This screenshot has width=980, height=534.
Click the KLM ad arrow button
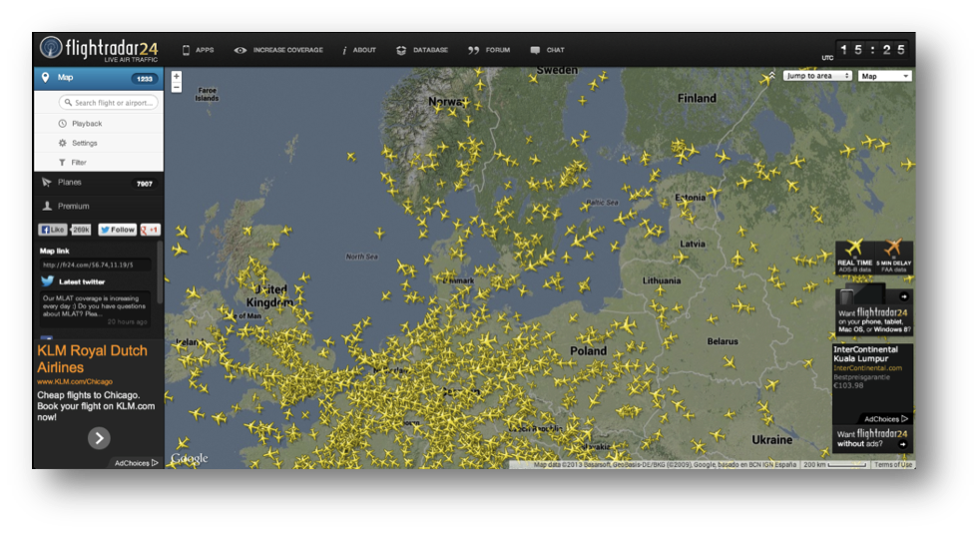coord(99,438)
